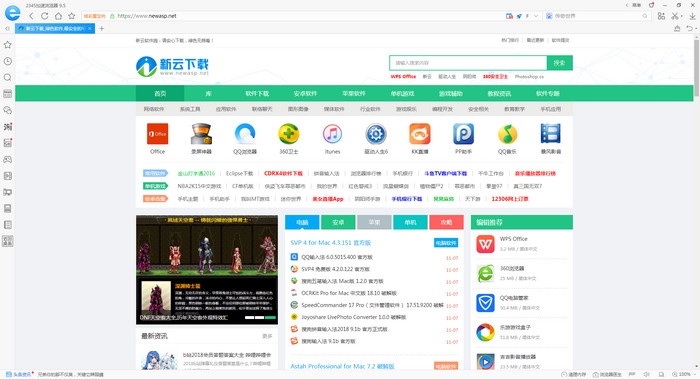
Task: Open the WPS Office hot search link
Action: click(x=403, y=77)
